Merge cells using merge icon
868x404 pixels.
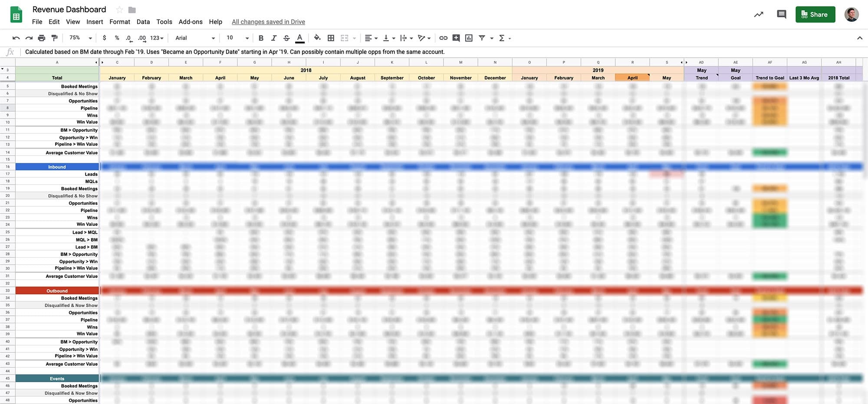click(345, 38)
